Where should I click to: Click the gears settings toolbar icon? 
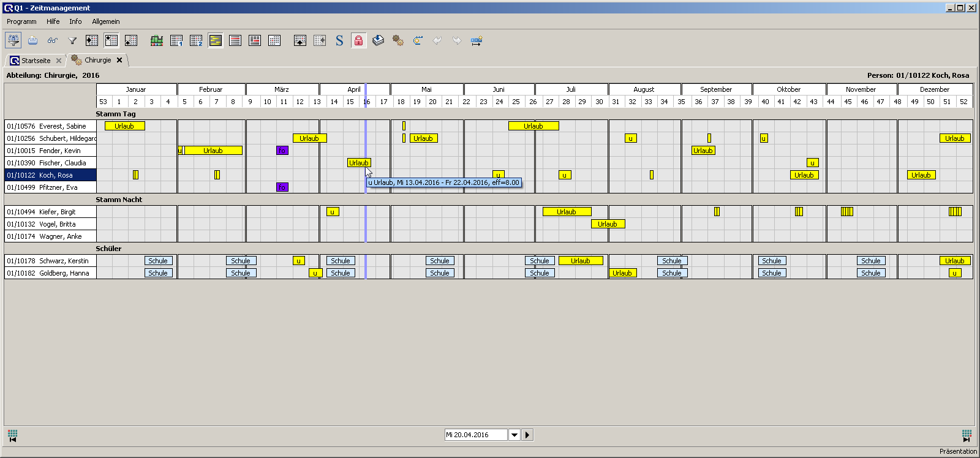398,40
